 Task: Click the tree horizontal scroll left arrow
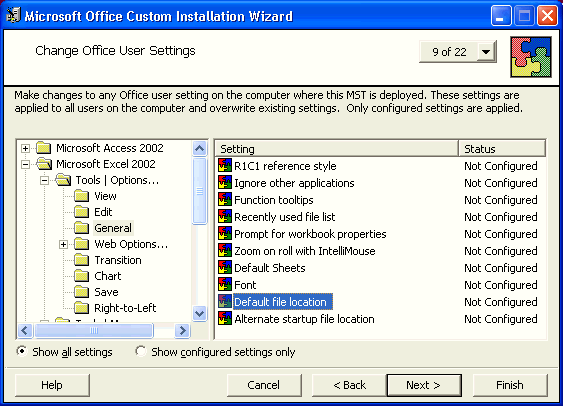coord(24,330)
